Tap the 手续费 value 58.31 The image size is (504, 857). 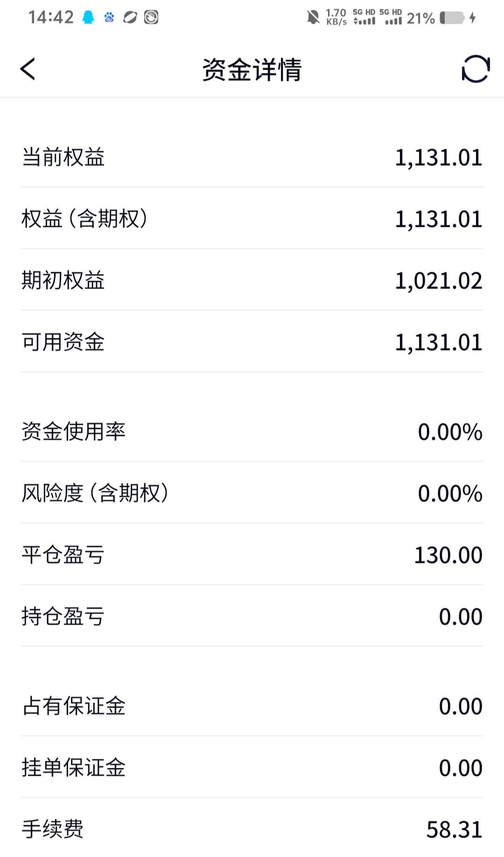click(454, 829)
